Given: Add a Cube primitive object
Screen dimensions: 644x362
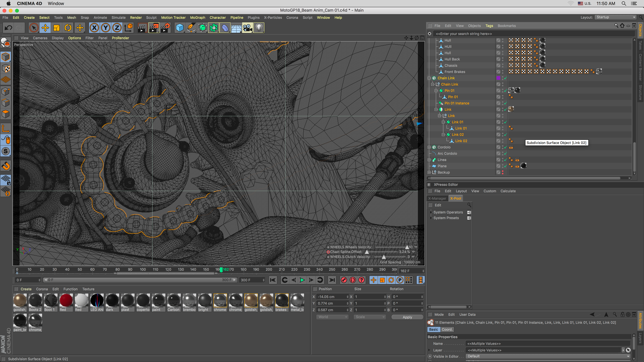Looking at the screenshot, I should tap(179, 28).
